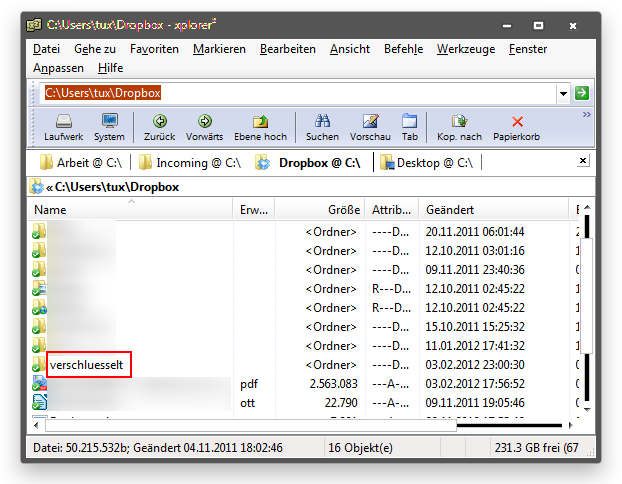Open the Favoriten menu
622x484 pixels.
click(154, 49)
